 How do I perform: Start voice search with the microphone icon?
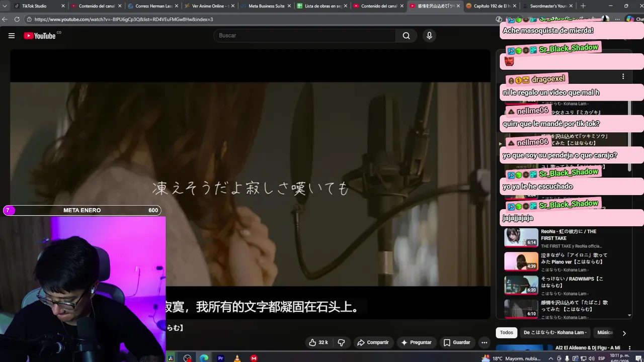429,36
